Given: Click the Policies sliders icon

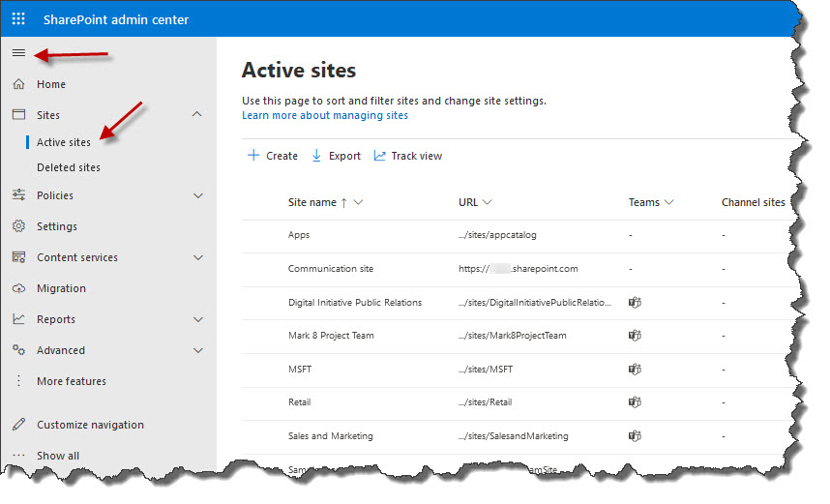Looking at the screenshot, I should tap(18, 194).
